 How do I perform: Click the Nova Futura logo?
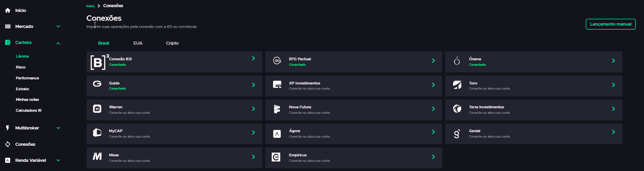(x=277, y=109)
